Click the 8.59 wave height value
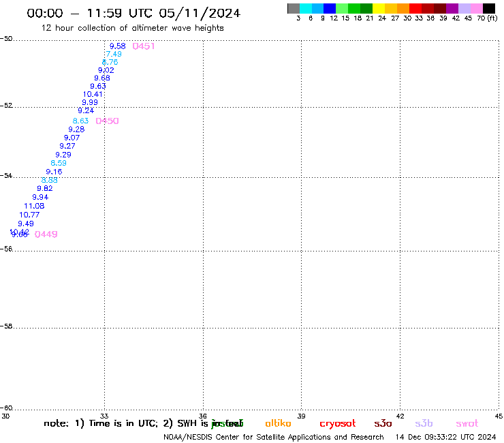The height and width of the screenshot is (443, 504). pos(59,163)
